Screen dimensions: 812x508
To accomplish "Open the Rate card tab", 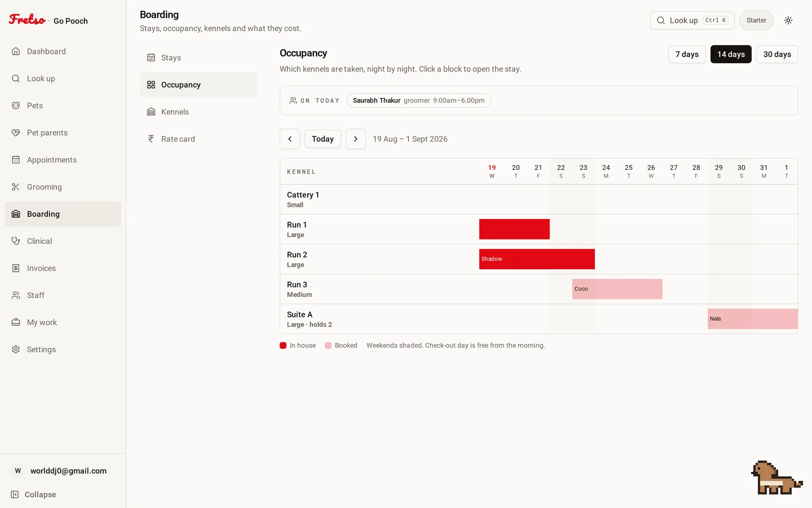I will click(198, 139).
